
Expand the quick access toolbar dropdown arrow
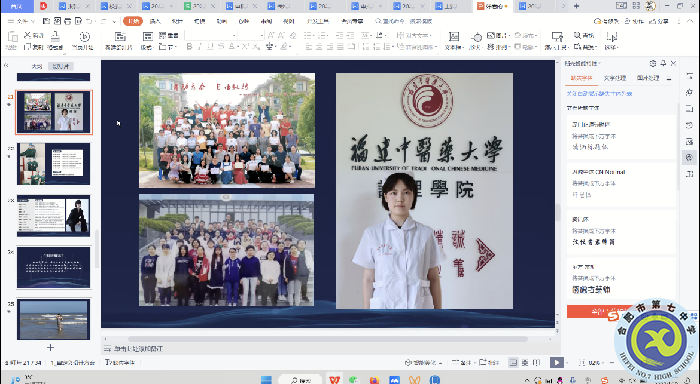(114, 21)
